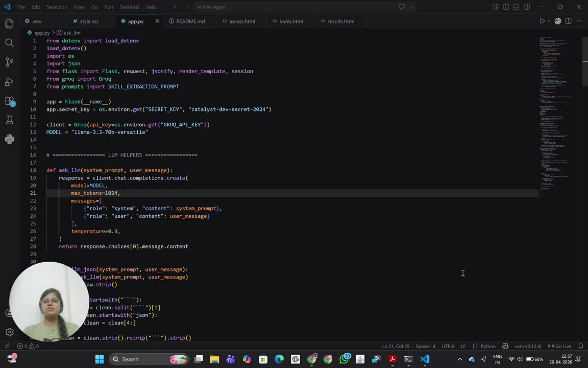Switch to the .env tab
This screenshot has height=368, width=588.
[x=43, y=21]
